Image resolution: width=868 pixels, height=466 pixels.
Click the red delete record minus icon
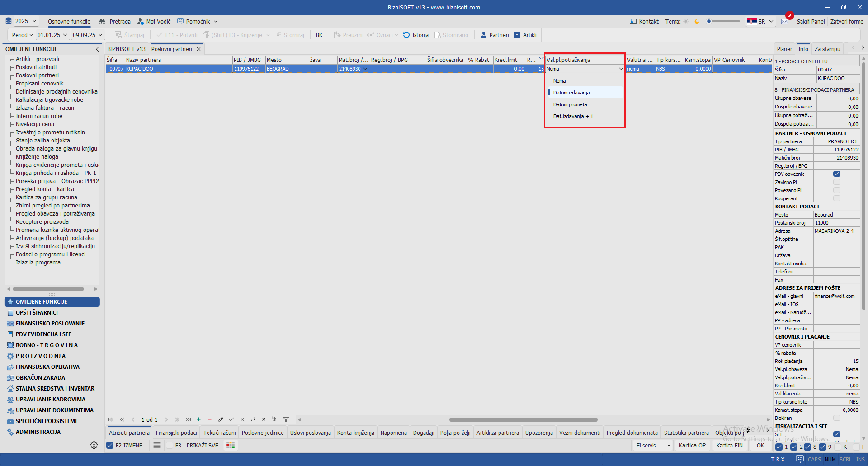coord(209,419)
